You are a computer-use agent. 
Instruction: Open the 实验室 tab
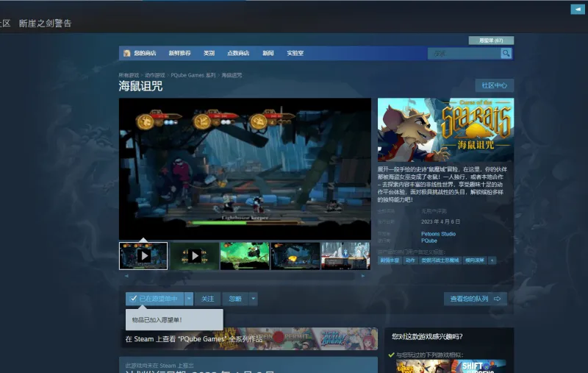pos(295,53)
